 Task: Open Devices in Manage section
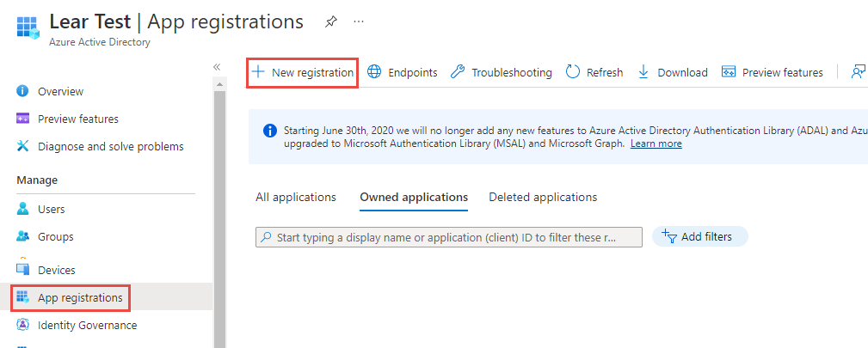(x=57, y=270)
